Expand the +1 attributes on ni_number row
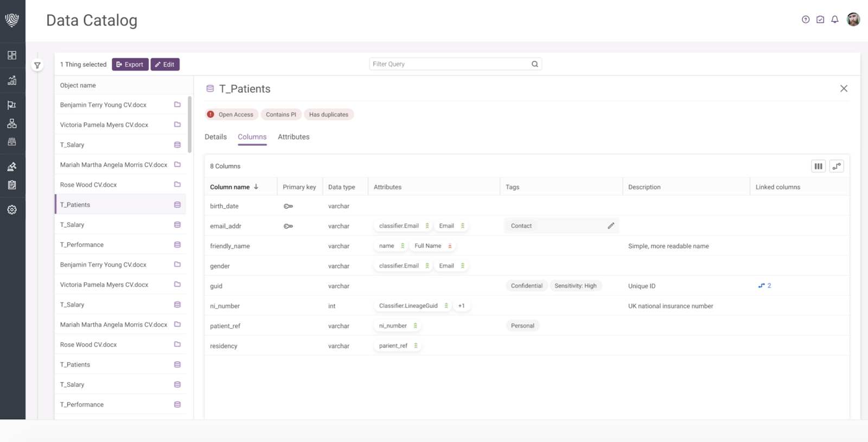Image resolution: width=868 pixels, height=442 pixels. [x=462, y=306]
